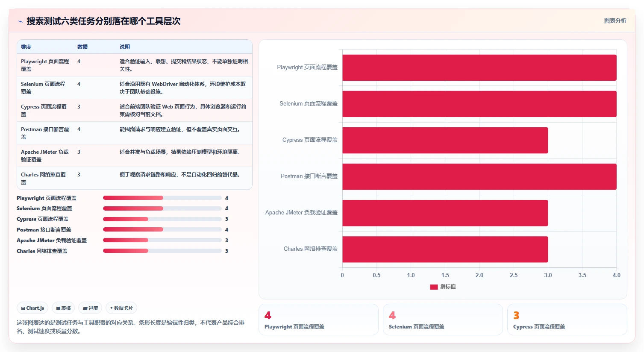The height and width of the screenshot is (352, 644).
Task: Click the Apache JMeter bar in the chart
Action: coord(445,213)
